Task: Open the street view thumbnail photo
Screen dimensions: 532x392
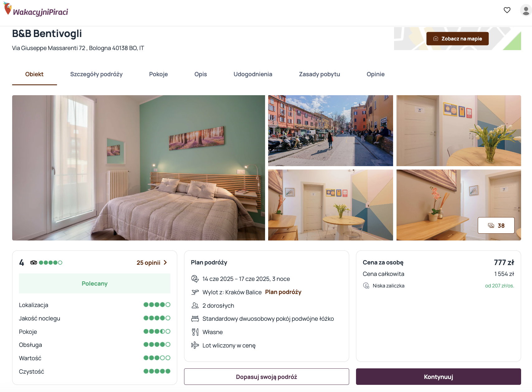Action: (x=330, y=131)
